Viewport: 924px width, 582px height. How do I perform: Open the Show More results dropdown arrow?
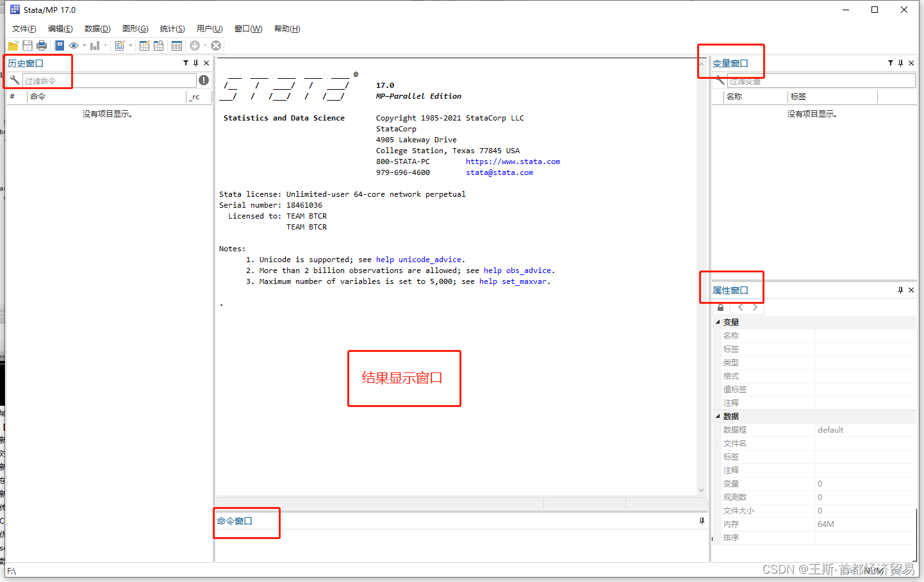[x=205, y=46]
